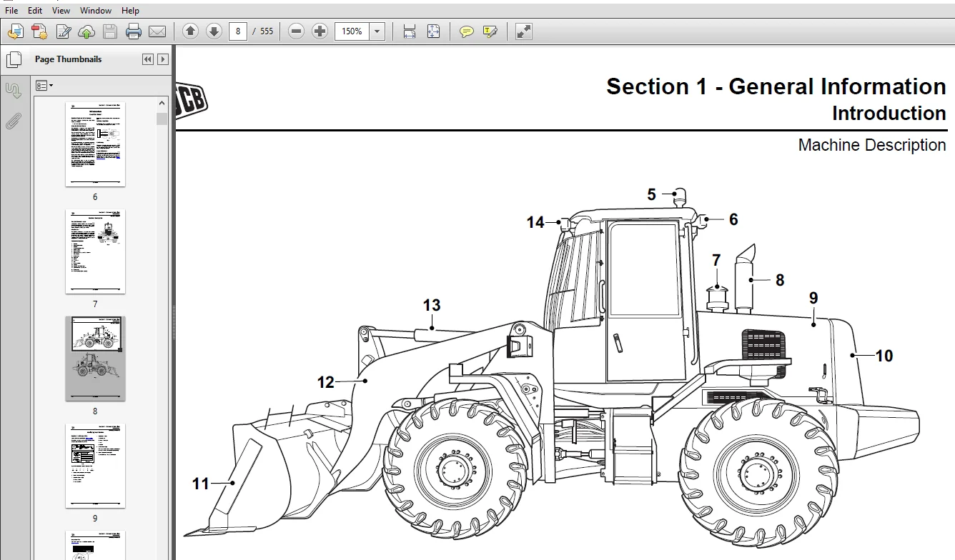Click callout number 14 beside cab
This screenshot has height=560, width=955.
(535, 223)
